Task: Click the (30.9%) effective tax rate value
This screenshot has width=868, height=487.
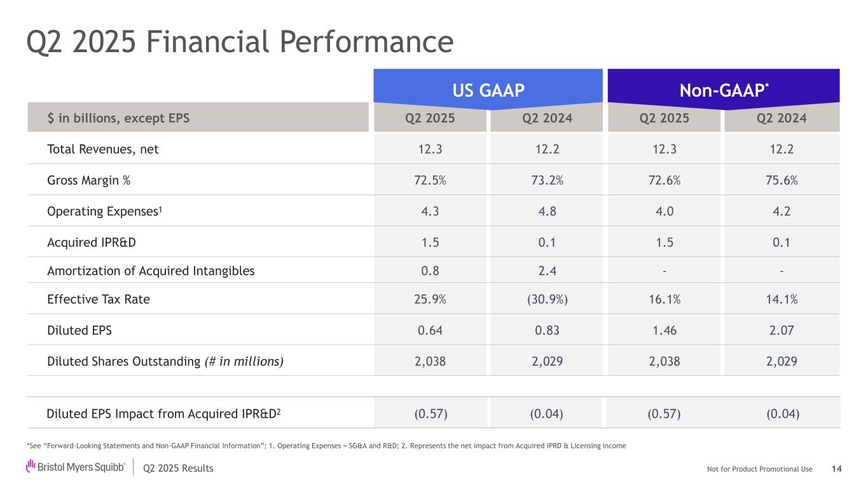Action: click(547, 299)
